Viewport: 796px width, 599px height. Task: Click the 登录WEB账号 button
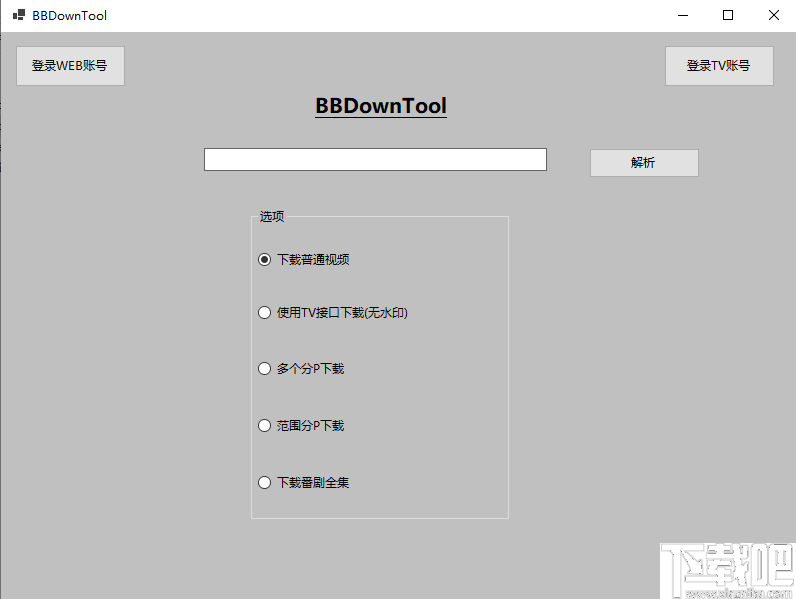click(x=70, y=66)
